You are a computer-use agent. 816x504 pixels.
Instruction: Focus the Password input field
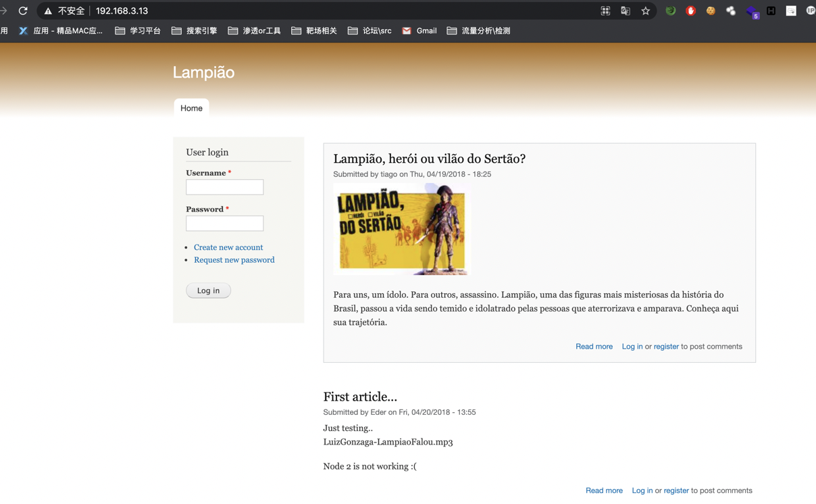point(225,224)
